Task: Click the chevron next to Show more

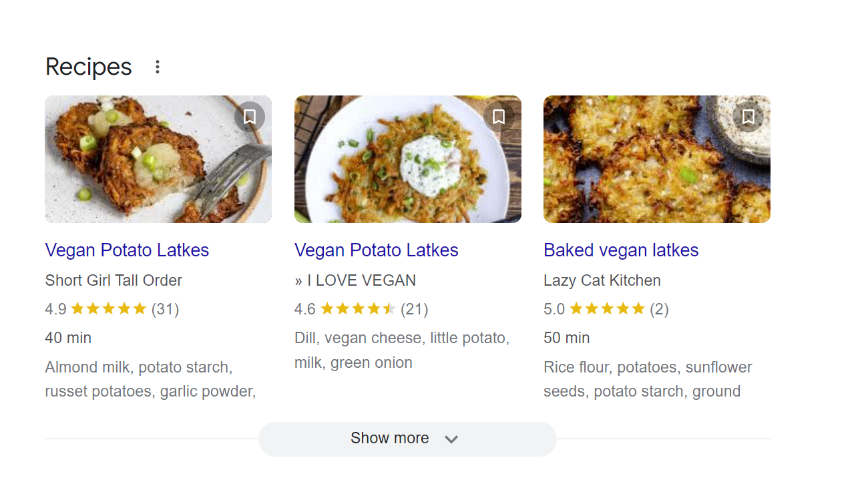Action: (451, 439)
